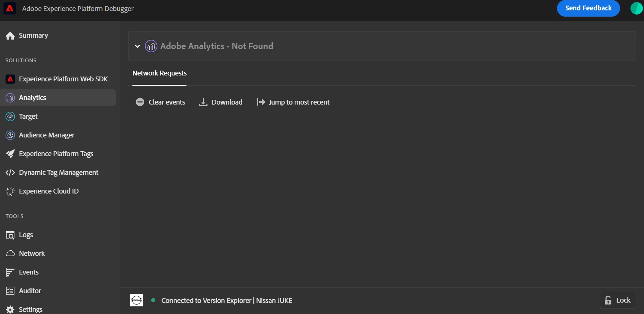644x314 pixels.
Task: Click the Nissan site favicon
Action: click(137, 300)
